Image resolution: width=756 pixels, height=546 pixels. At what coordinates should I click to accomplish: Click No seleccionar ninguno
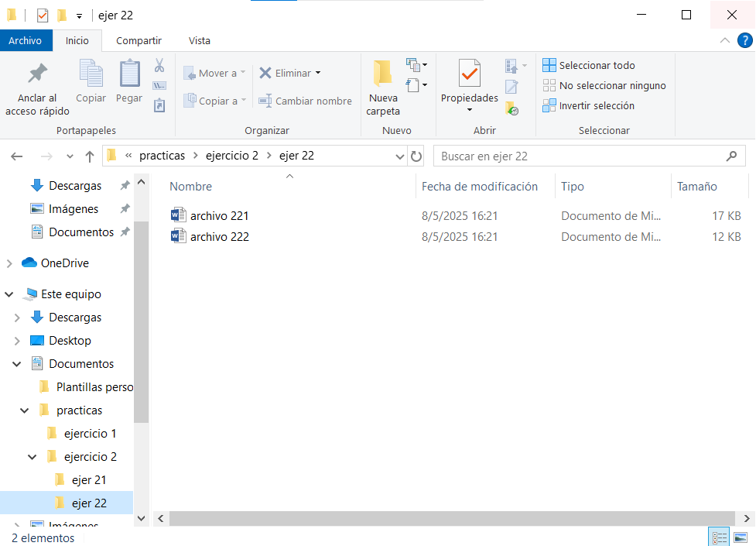click(604, 85)
